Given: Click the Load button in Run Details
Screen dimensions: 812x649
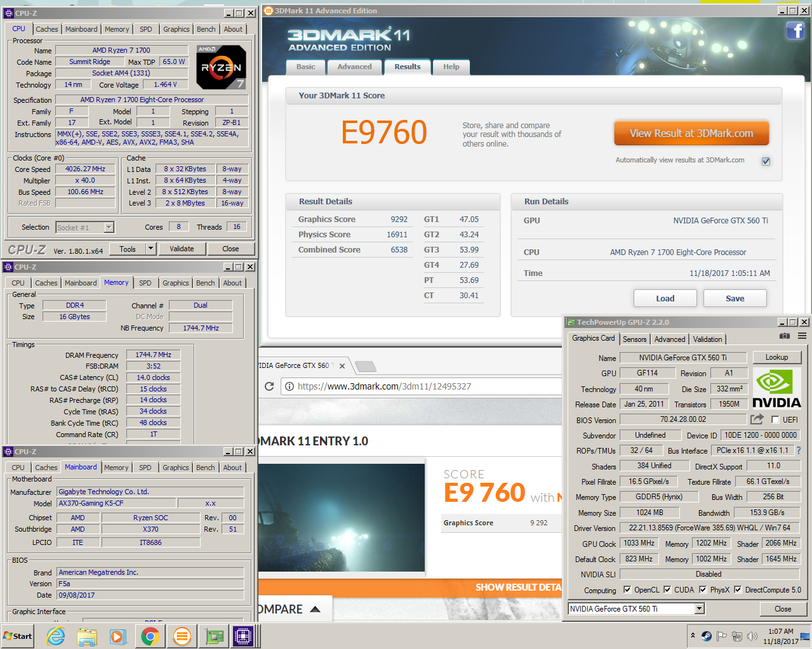Looking at the screenshot, I should pyautogui.click(x=665, y=298).
